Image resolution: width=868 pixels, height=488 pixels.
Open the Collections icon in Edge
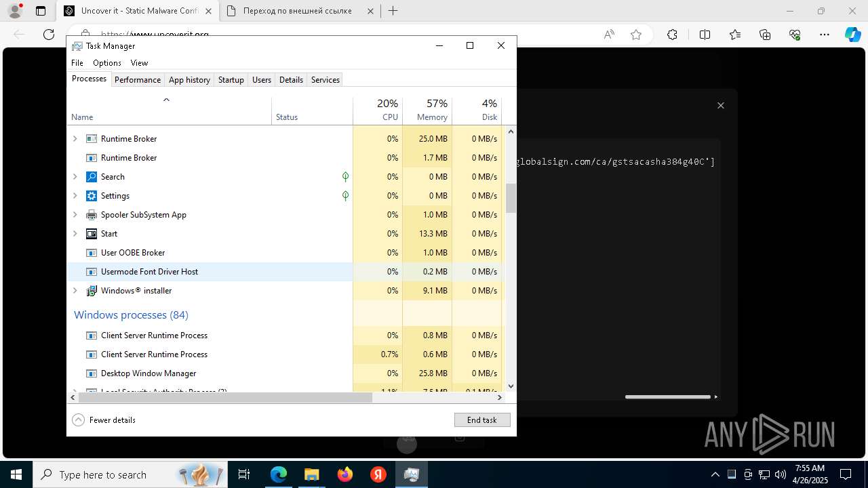(x=765, y=35)
